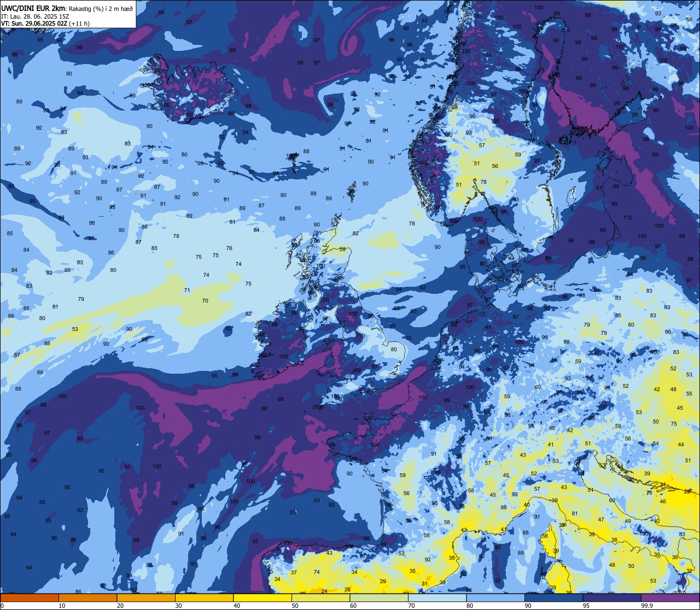
Task: Click the 'IT: Lau. 28. 06. 2025 15Z' line
Action: [35, 16]
